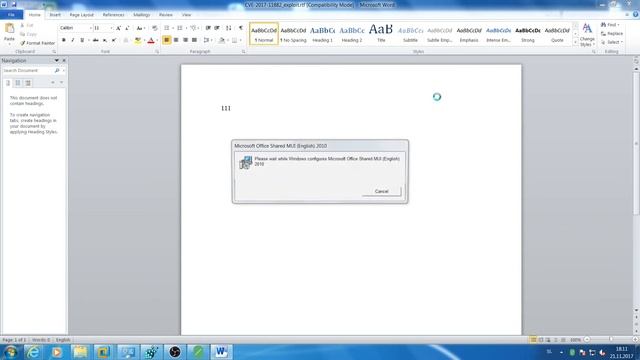Click the zoom slider handle
Viewport: 640px width, 360px height.
tap(611, 340)
